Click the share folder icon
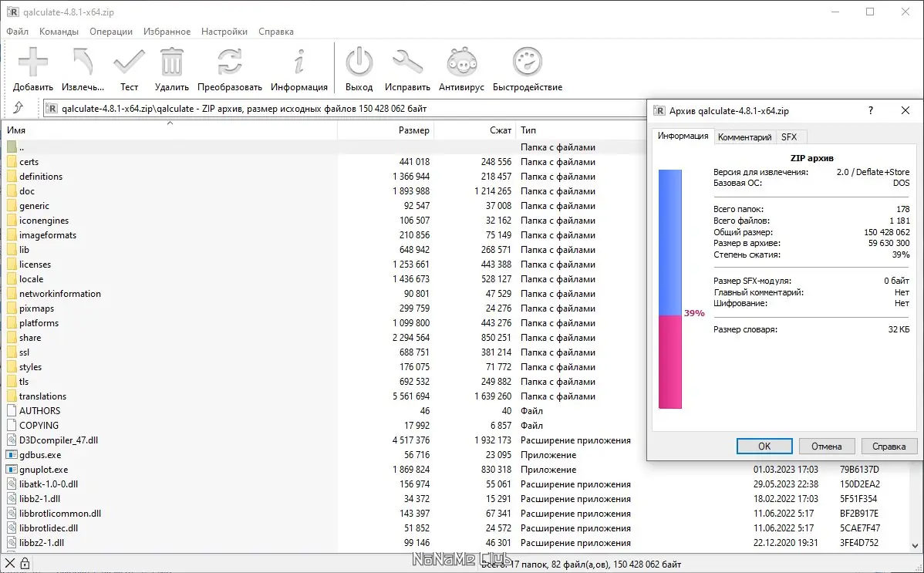This screenshot has width=924, height=573. [12, 337]
